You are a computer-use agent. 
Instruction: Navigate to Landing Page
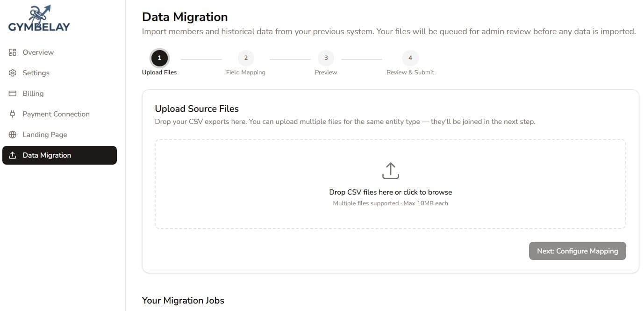(x=59, y=135)
